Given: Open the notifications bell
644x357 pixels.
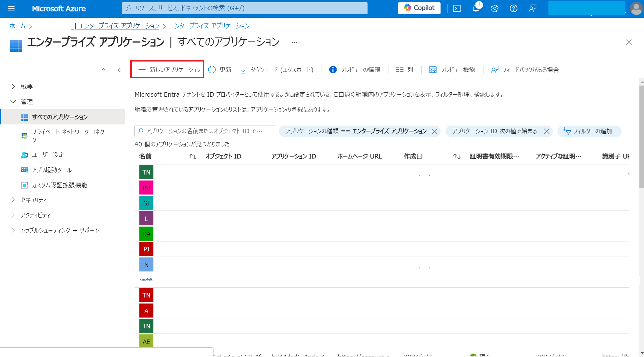Looking at the screenshot, I should click(476, 8).
